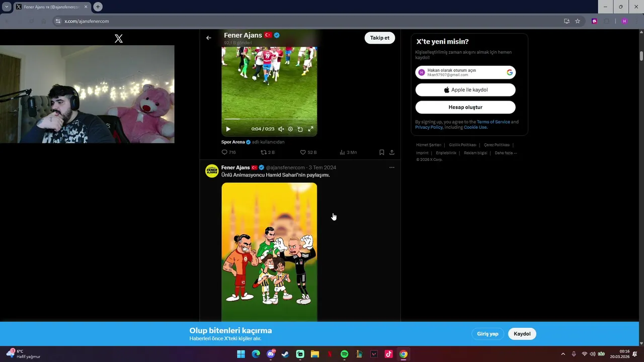Open weather widget showing 6°C
644x362 pixels.
tap(23, 354)
